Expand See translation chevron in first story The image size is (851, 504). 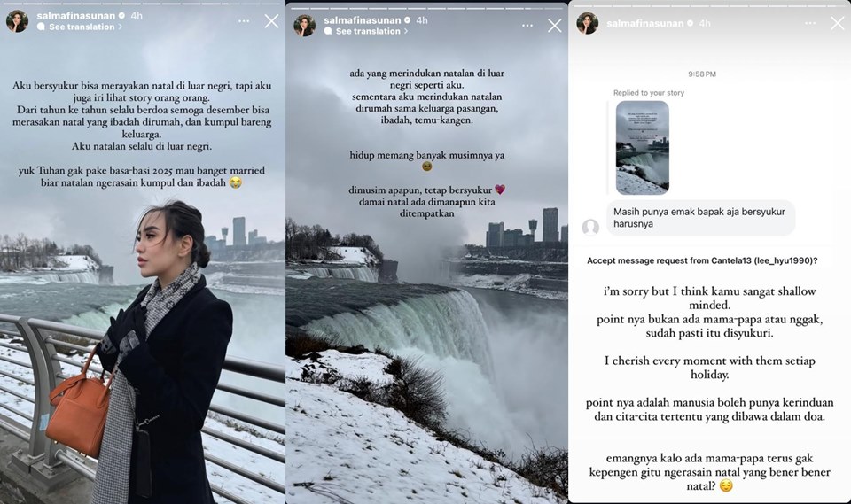click(121, 27)
